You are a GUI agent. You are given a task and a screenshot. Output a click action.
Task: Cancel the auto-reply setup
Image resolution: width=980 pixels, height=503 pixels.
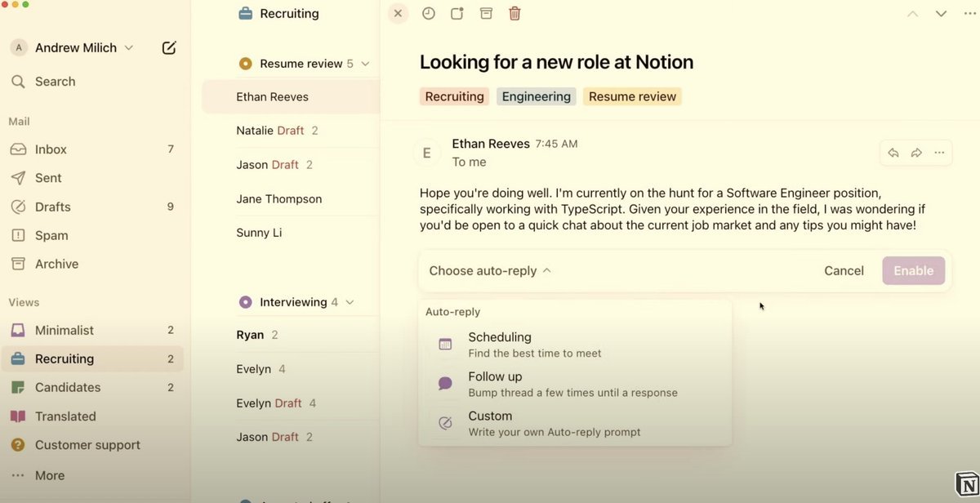pos(844,270)
